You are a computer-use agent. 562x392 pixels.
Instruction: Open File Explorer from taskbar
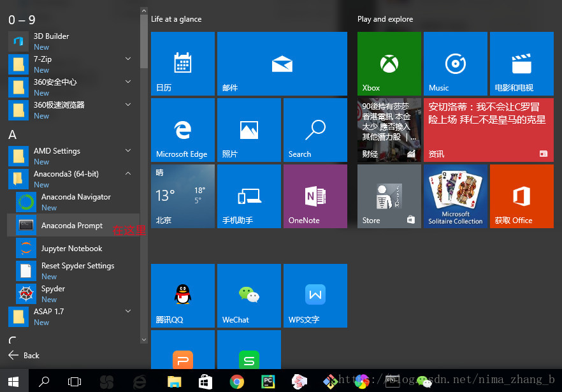(x=174, y=382)
